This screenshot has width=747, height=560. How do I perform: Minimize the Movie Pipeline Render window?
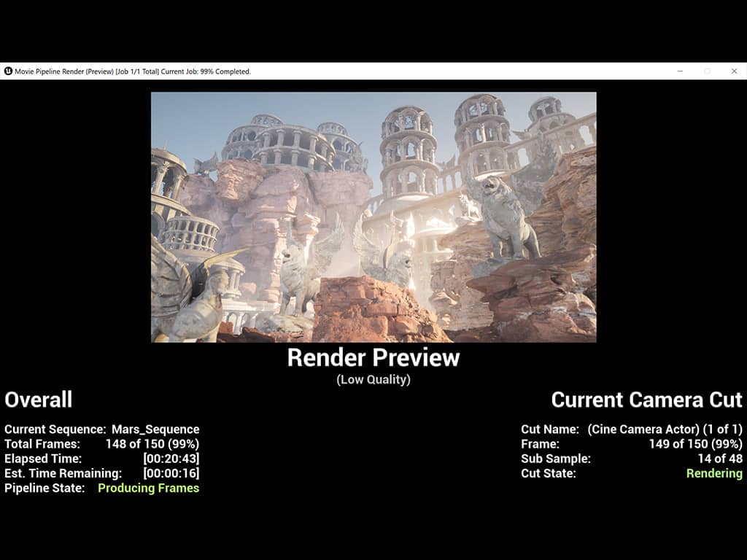pyautogui.click(x=681, y=71)
